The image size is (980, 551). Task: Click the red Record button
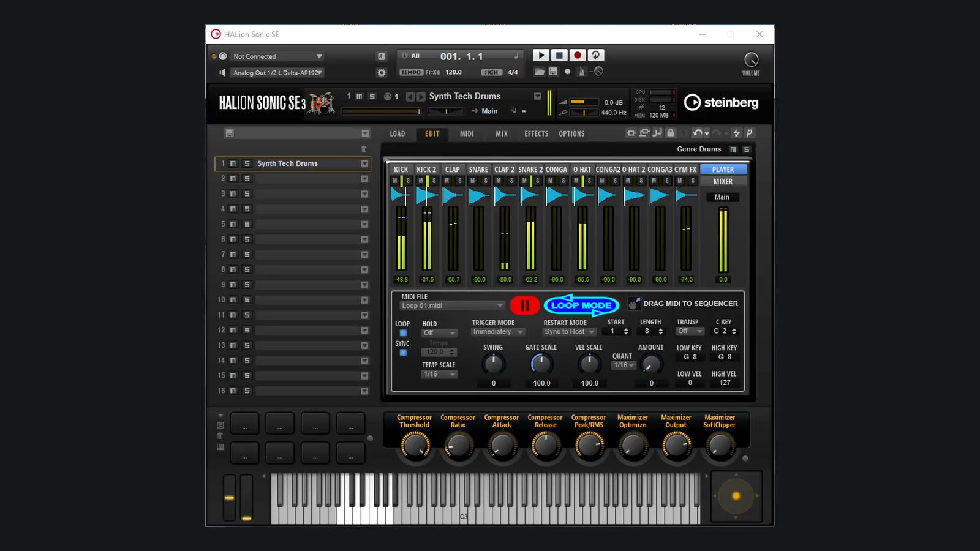click(577, 55)
